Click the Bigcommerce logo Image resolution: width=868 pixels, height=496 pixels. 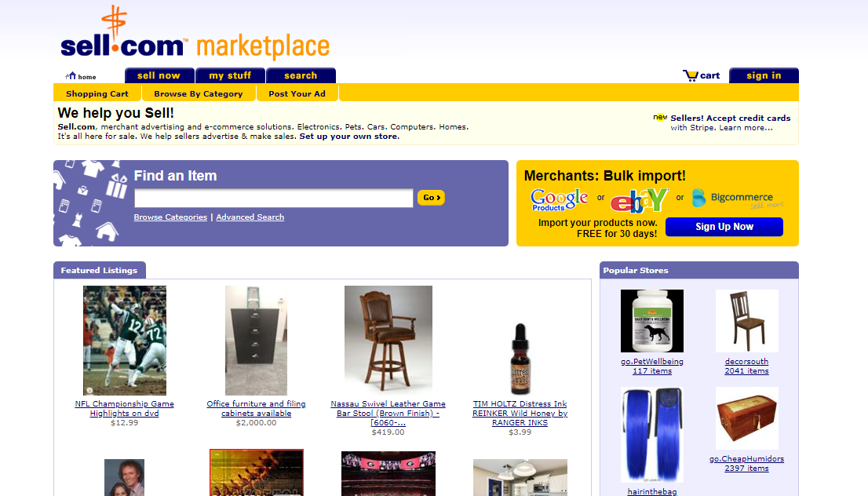point(739,199)
